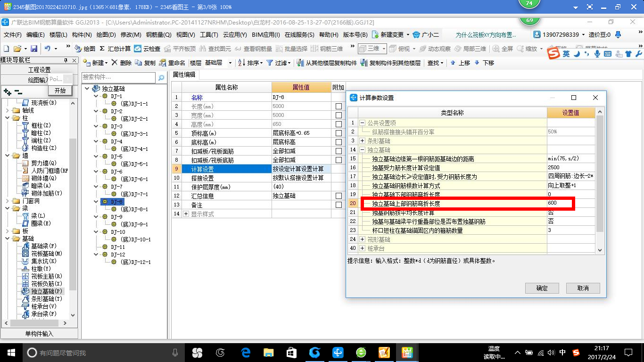This screenshot has width=644, height=362.
Task: Click the parameter dialog vertical scrollbar
Action: (x=600, y=181)
